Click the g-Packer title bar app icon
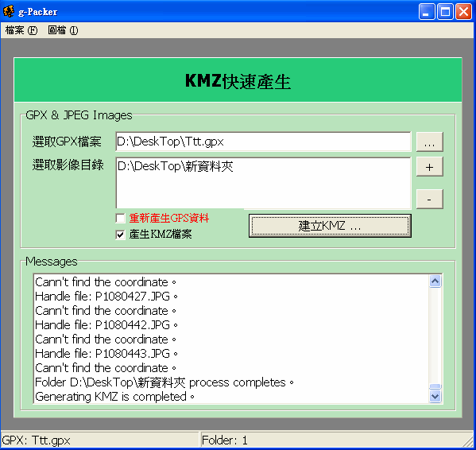The image size is (476, 450). coord(9,12)
